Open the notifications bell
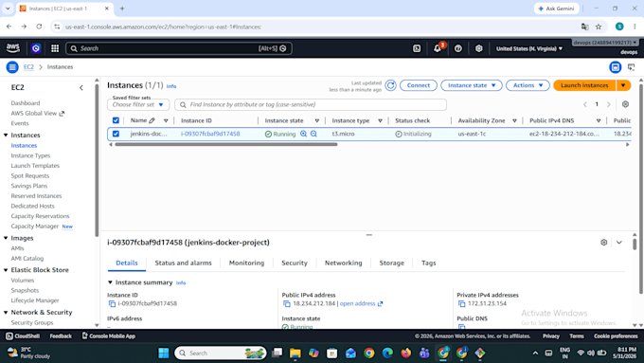The image size is (644, 363). point(438,48)
